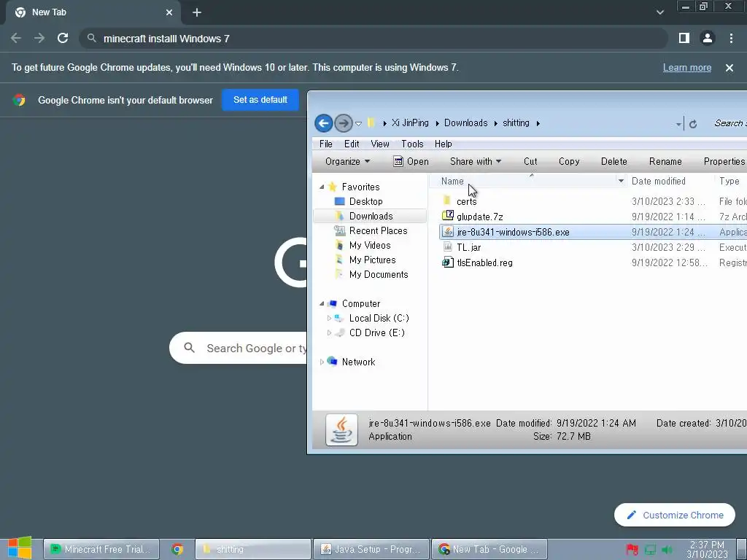Open Windows Start button
The height and width of the screenshot is (560, 747).
(x=20, y=548)
